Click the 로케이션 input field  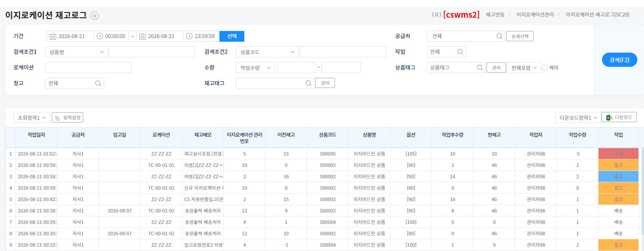(x=88, y=68)
